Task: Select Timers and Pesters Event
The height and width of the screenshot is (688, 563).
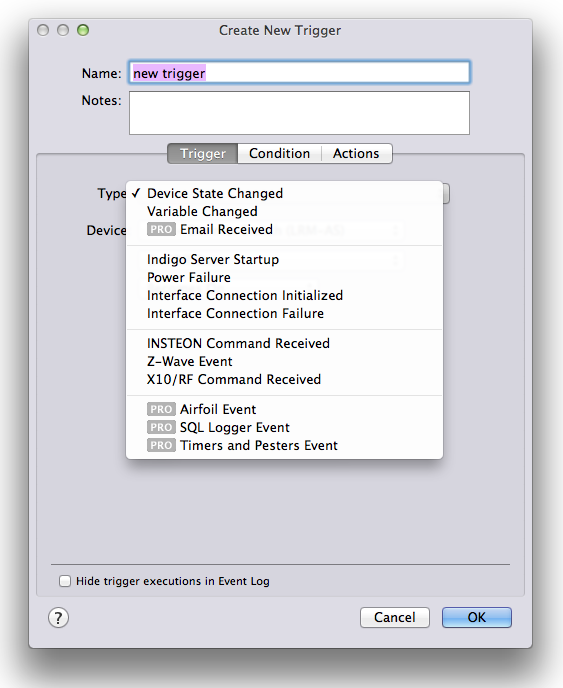Action: coord(284,445)
